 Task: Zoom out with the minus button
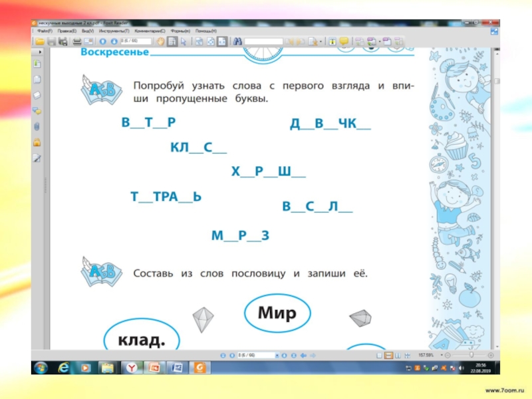pos(448,356)
